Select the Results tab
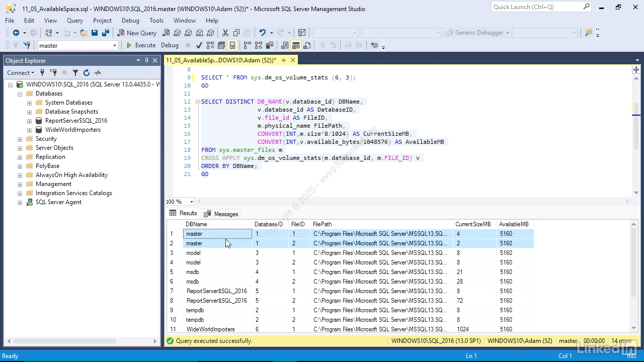Viewport: 644px width, 362px height. (x=183, y=213)
